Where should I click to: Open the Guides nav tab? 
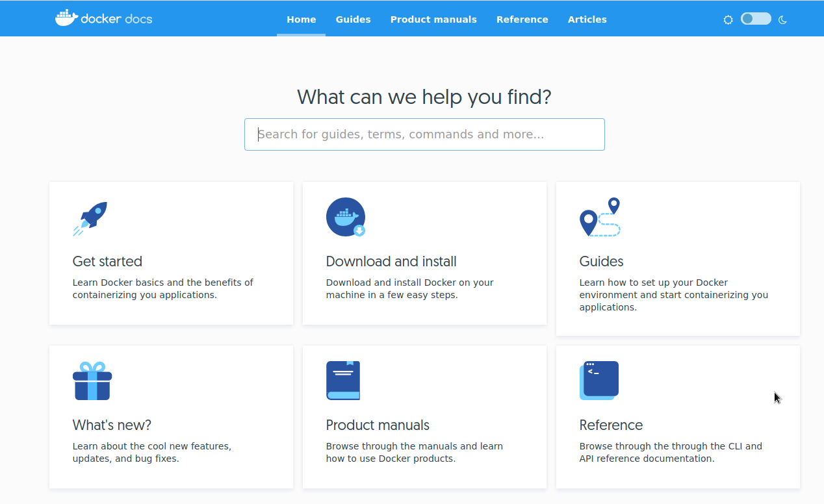tap(354, 19)
